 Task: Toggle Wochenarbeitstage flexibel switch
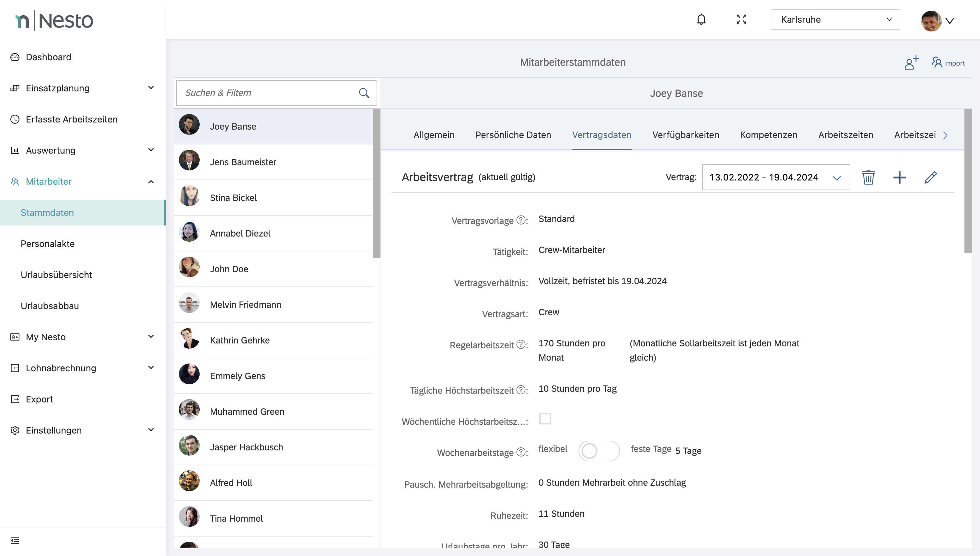coord(599,451)
